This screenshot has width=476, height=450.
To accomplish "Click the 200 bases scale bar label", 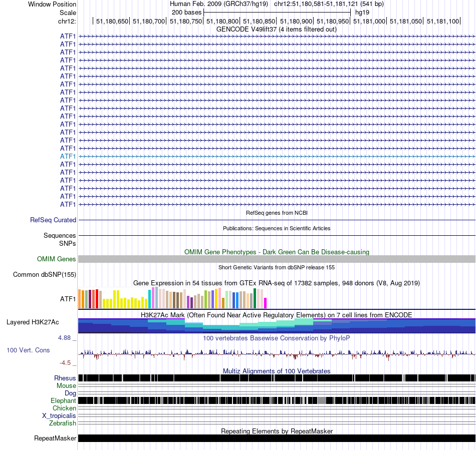I will [186, 13].
